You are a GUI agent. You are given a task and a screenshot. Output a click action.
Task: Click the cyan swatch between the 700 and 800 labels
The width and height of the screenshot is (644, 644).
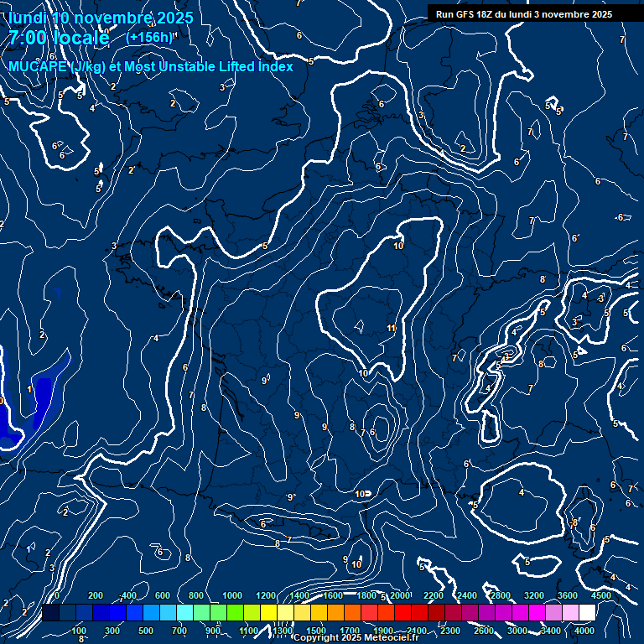(x=184, y=612)
